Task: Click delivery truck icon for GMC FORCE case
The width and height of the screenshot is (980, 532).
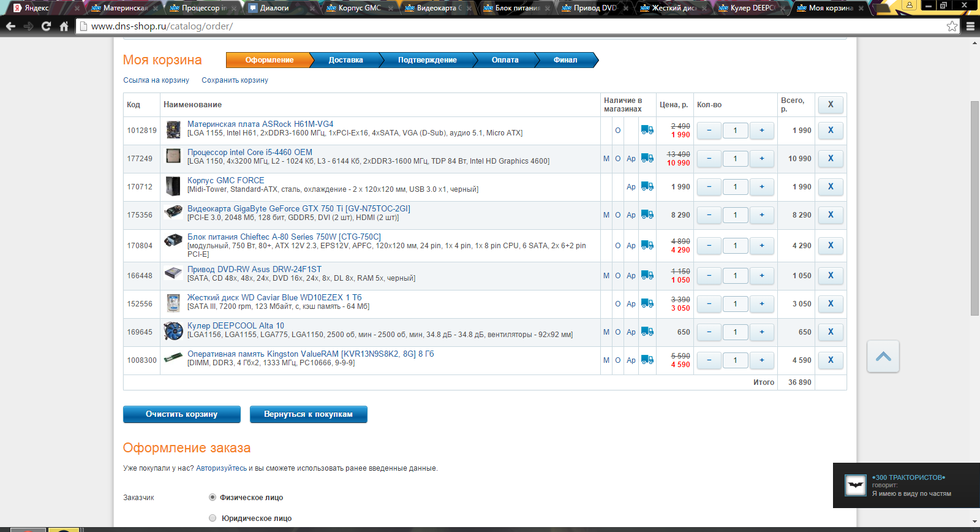Action: pos(647,186)
